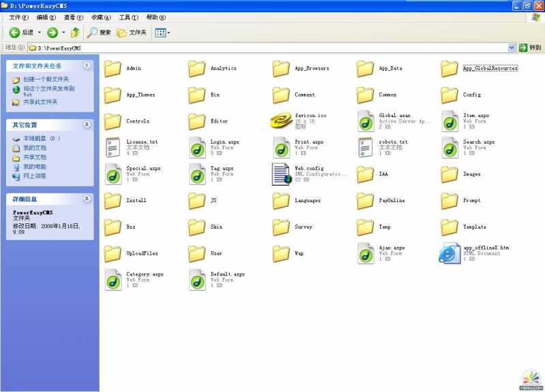
Task: Select the Default.aspx web form
Action: 197,280
